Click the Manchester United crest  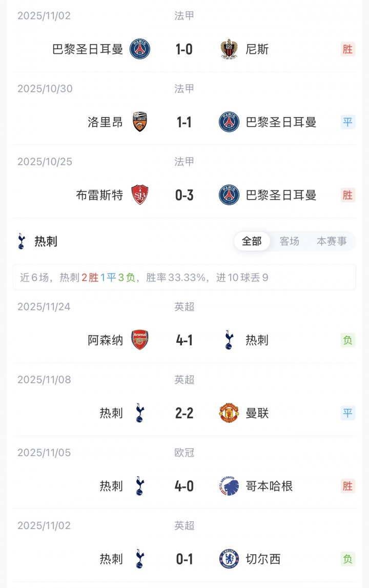tap(229, 413)
